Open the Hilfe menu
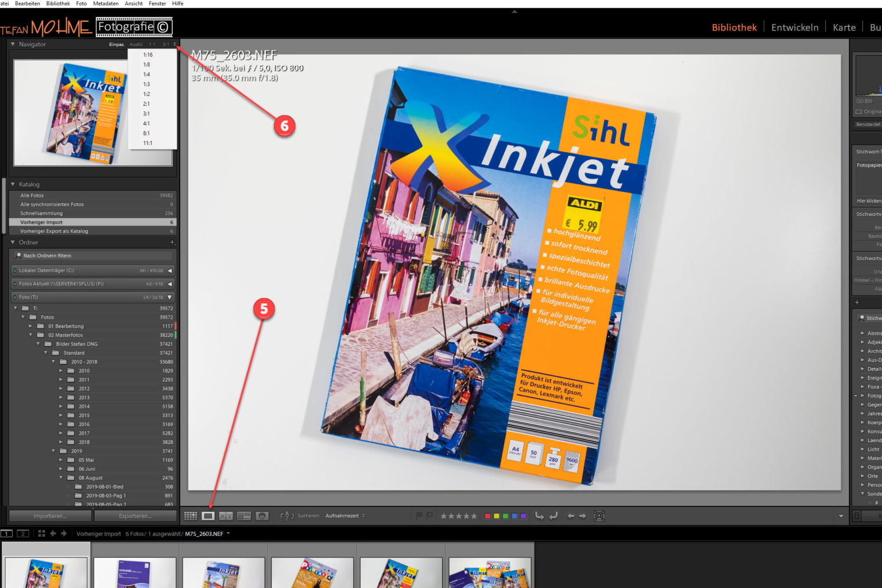882x588 pixels. click(x=178, y=3)
